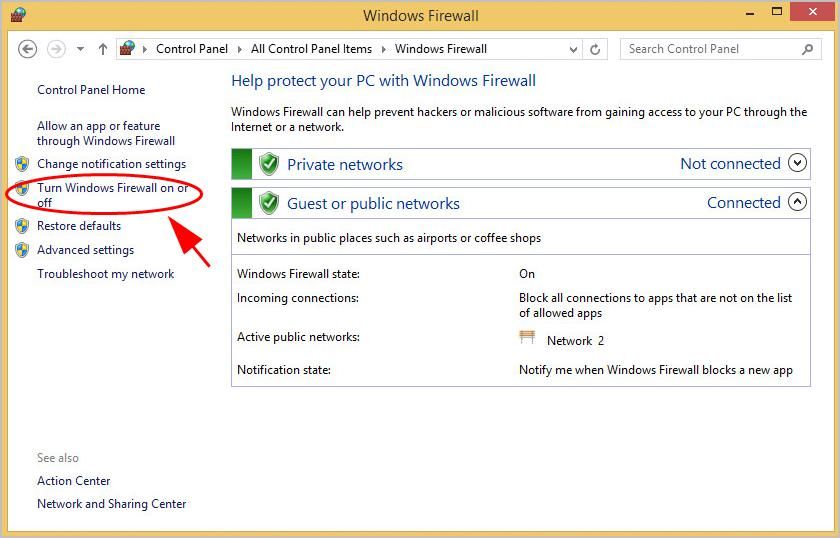Click the Back navigation arrow
840x538 pixels.
(x=28, y=49)
